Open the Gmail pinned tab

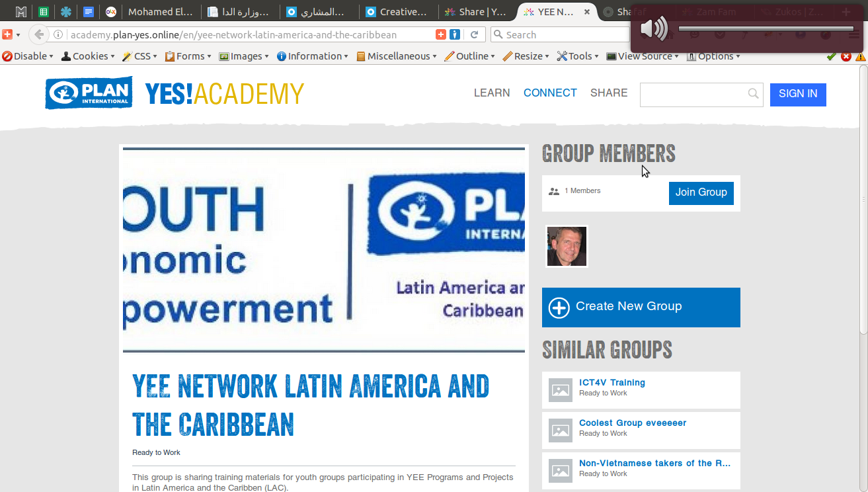point(21,12)
